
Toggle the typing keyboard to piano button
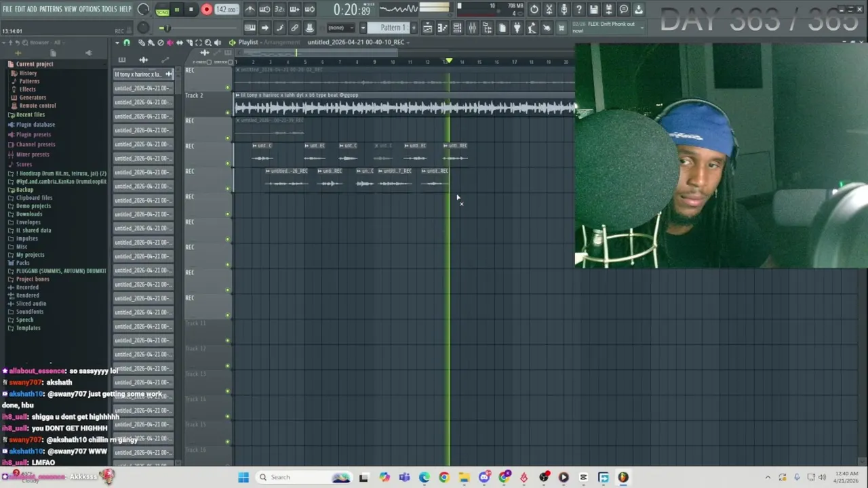(250, 28)
